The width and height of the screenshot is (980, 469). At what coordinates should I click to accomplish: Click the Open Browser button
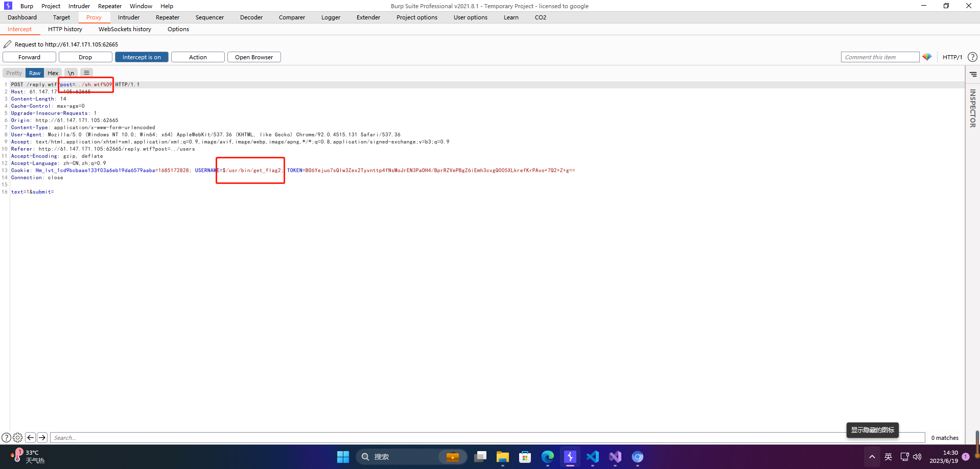click(x=254, y=57)
